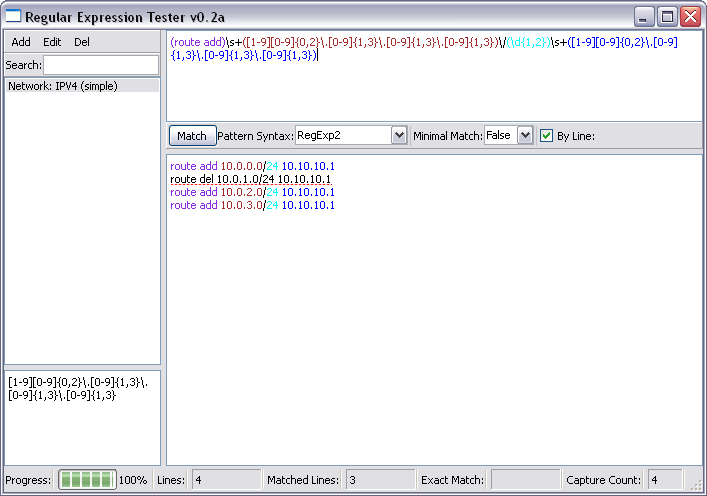Click the 100% progress label
707x496 pixels.
pyautogui.click(x=133, y=480)
